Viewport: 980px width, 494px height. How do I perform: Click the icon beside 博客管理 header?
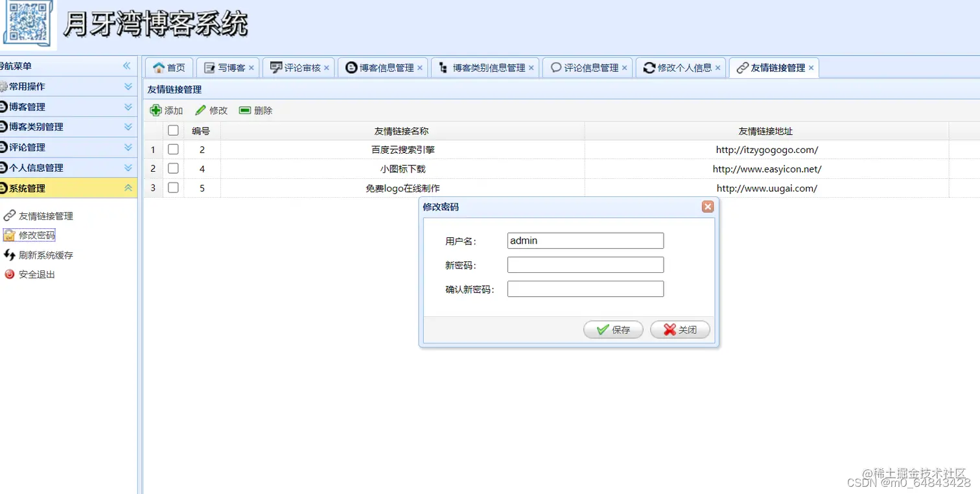[x=3, y=107]
